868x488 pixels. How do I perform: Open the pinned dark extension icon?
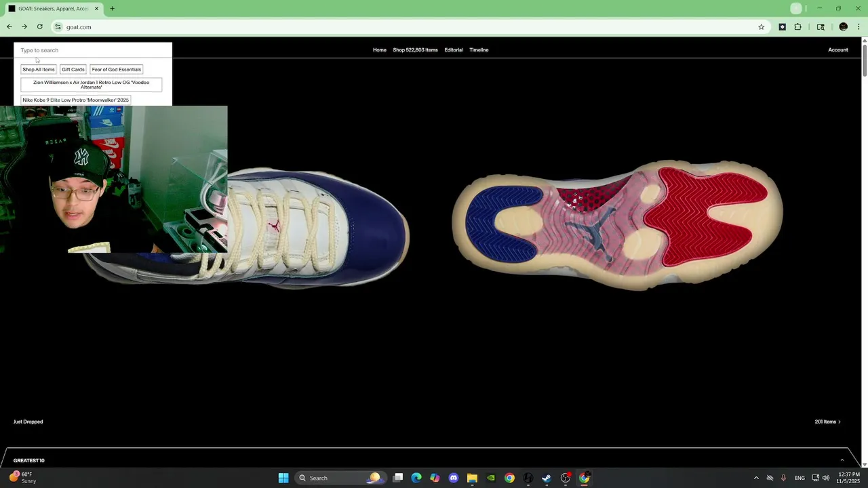tap(782, 27)
